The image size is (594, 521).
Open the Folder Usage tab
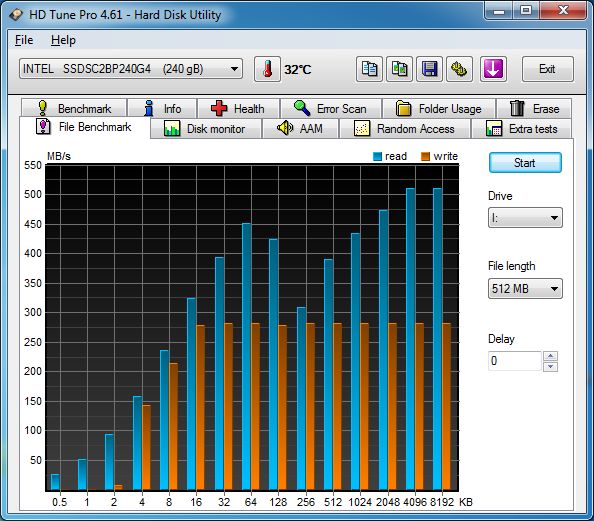439,108
